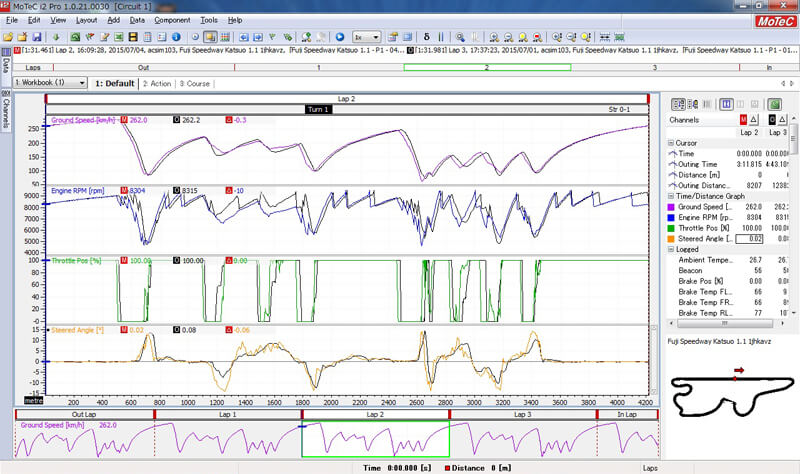Click the green down-arrow icon in the toolbar

tap(56, 37)
